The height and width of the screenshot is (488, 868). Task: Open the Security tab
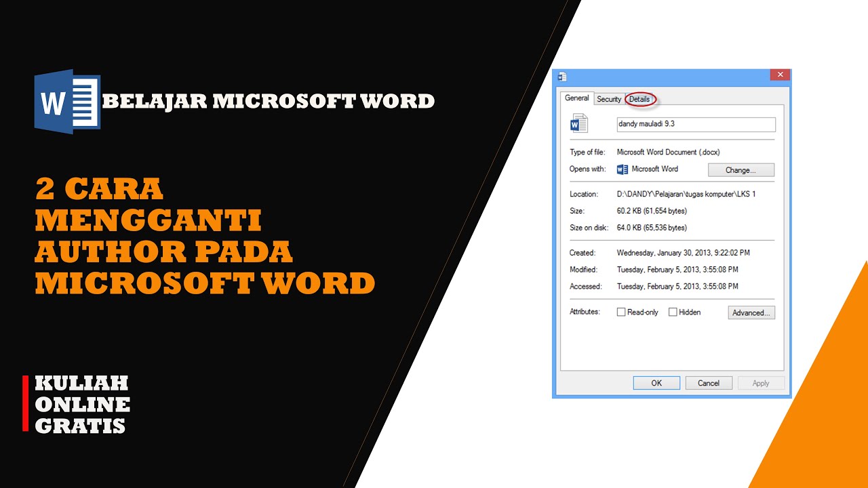tap(608, 99)
